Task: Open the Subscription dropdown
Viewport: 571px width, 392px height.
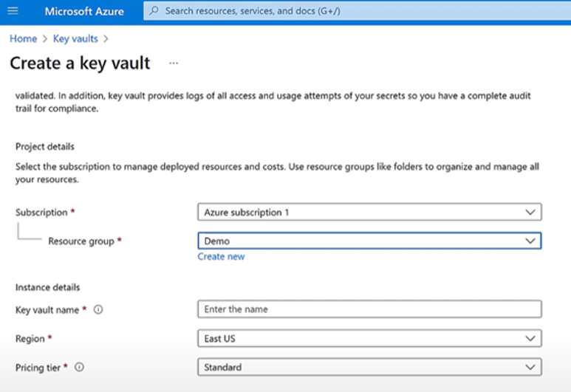Action: (x=369, y=212)
